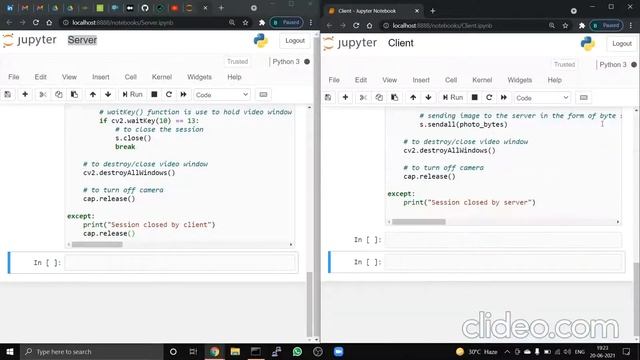Viewport: 640px width, 360px height.
Task: Copy selected cells in the Server notebook
Action: 58,95
